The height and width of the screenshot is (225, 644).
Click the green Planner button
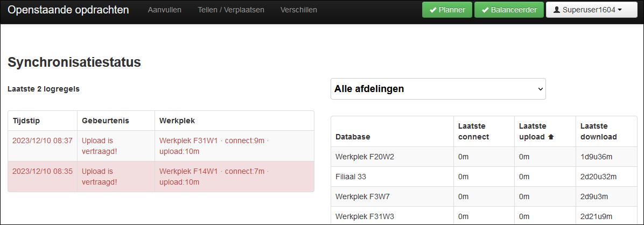pos(447,10)
